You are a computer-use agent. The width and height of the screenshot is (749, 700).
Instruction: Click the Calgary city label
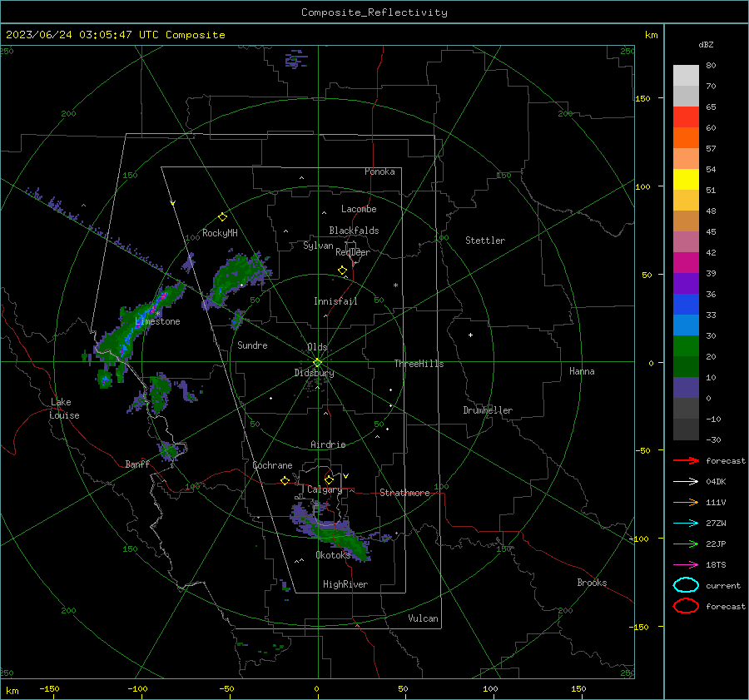tap(325, 489)
